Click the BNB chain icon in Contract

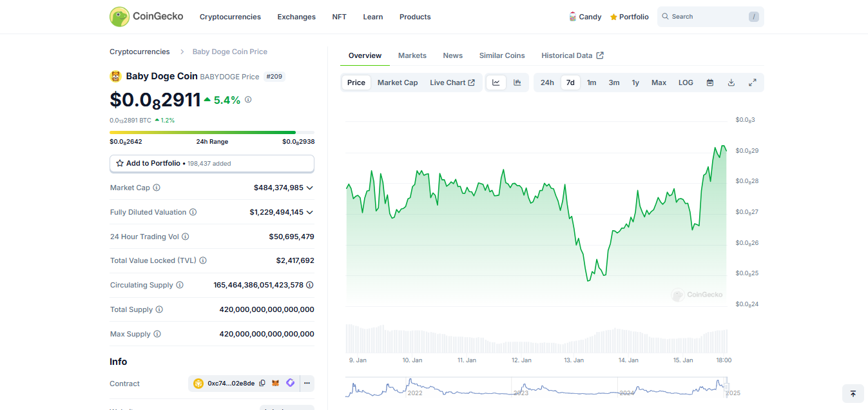click(x=198, y=384)
